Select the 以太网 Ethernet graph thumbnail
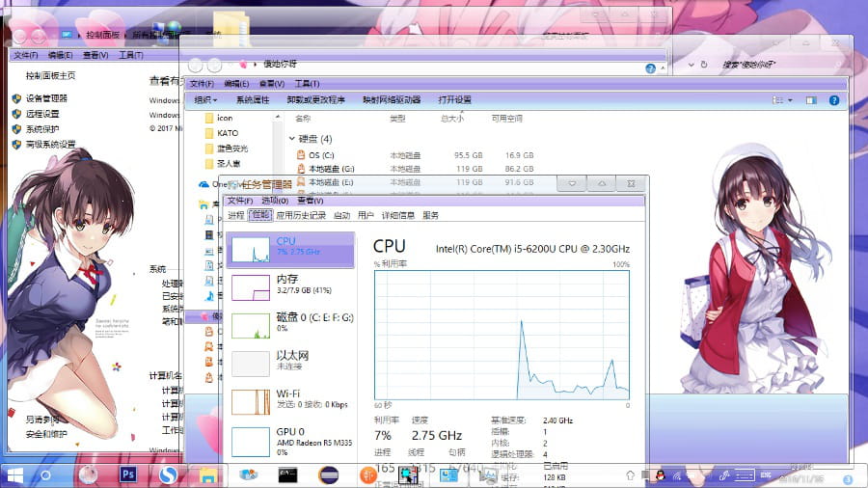The width and height of the screenshot is (868, 488). pyautogui.click(x=251, y=364)
